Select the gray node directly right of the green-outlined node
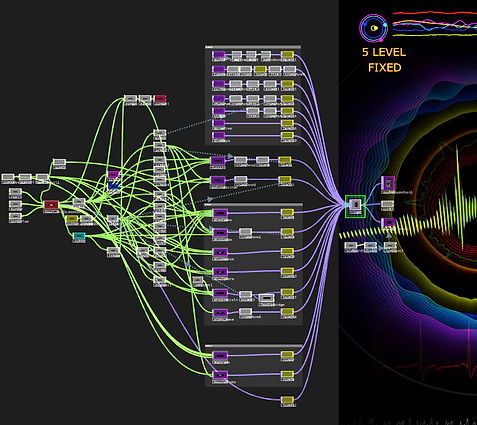 pyautogui.click(x=387, y=204)
